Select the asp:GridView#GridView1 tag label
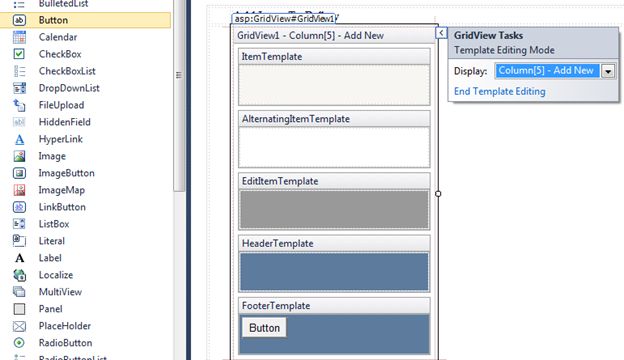 (x=285, y=19)
